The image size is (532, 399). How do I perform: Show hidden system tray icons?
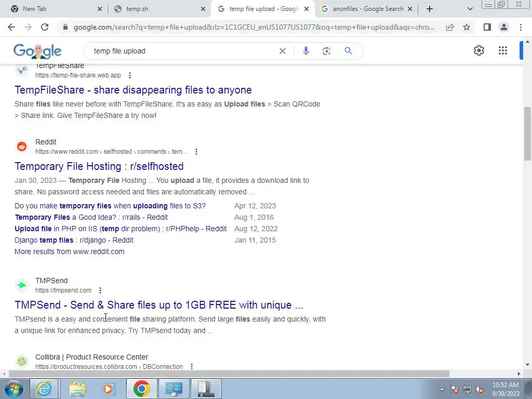click(x=442, y=390)
